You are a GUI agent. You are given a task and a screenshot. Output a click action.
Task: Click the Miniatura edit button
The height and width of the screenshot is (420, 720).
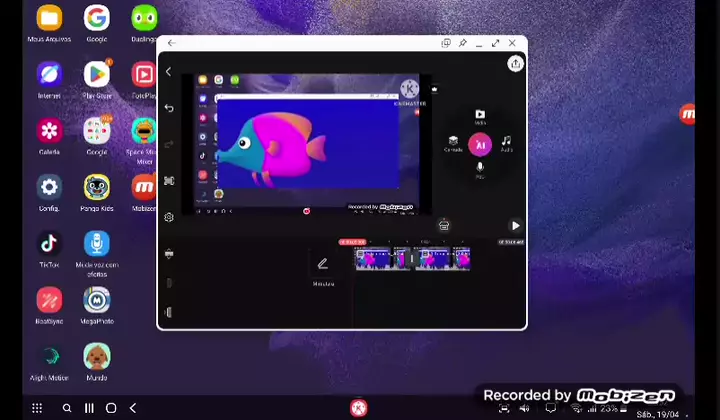click(x=322, y=265)
